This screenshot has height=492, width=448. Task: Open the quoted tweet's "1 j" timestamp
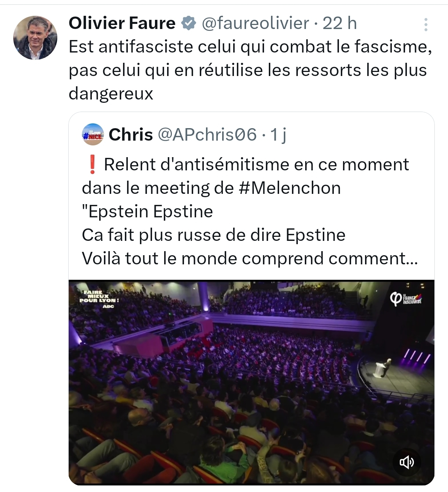point(278,135)
